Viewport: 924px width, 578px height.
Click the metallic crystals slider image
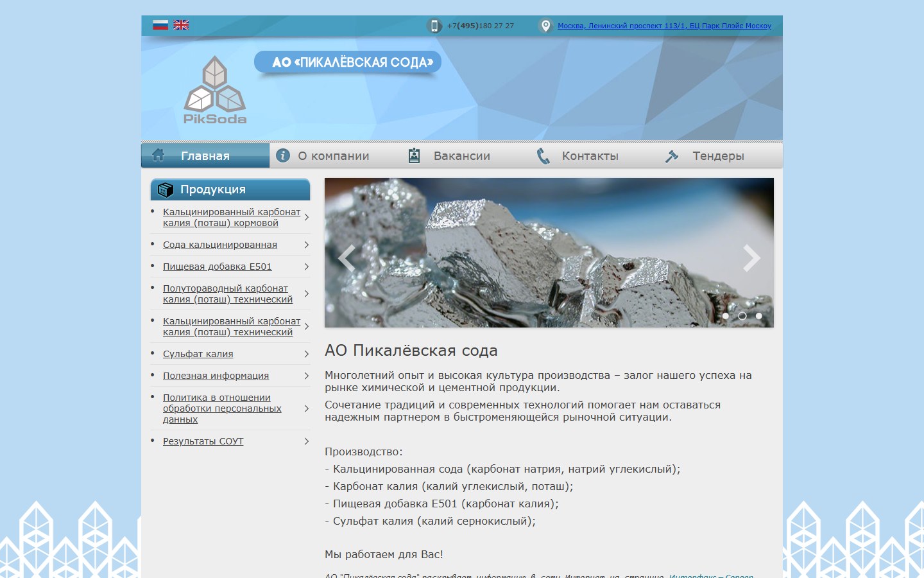(549, 252)
